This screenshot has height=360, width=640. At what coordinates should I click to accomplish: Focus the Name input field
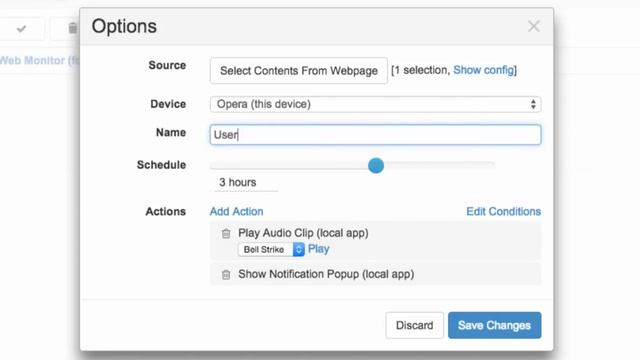tap(376, 135)
